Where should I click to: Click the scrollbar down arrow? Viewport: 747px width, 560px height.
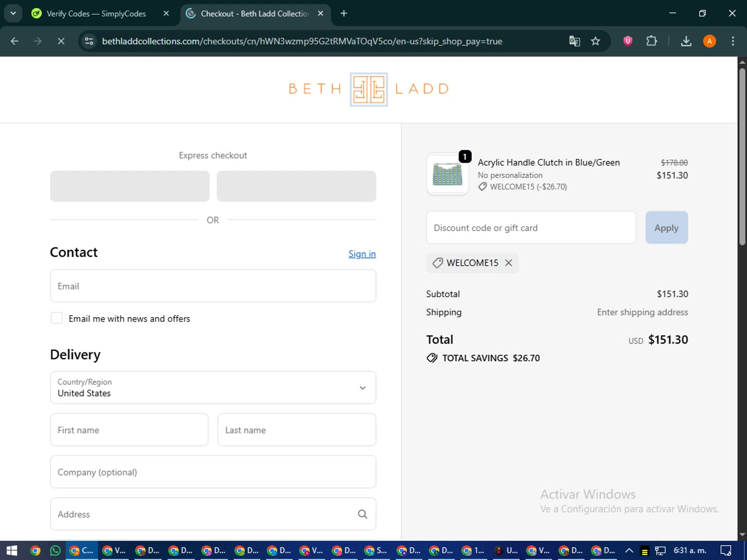click(742, 535)
